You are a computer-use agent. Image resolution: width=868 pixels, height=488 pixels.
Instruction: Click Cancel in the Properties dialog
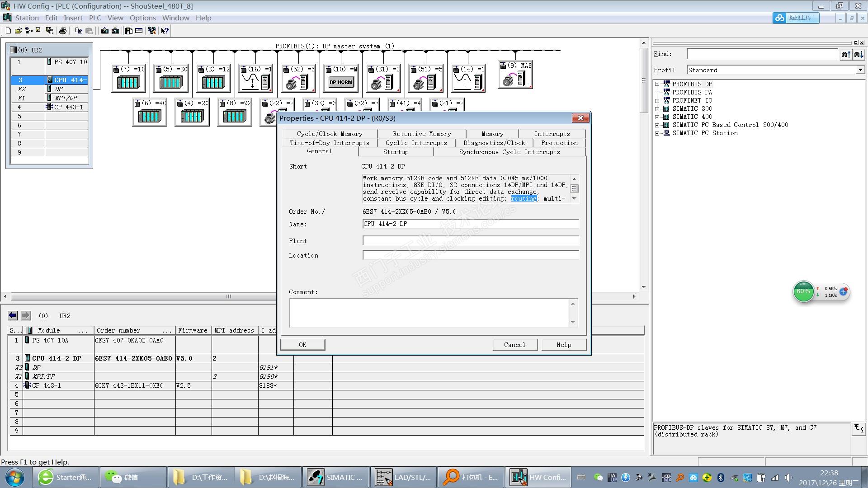point(514,345)
